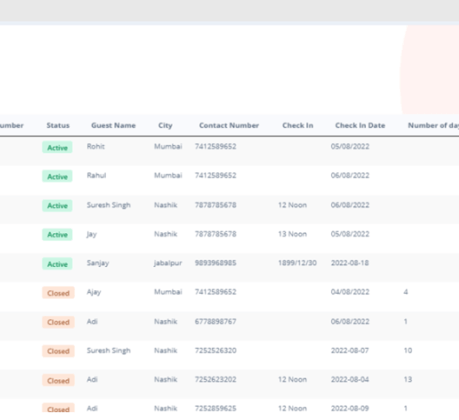Select guest name Rahul
The width and height of the screenshot is (459, 420).
(x=96, y=175)
